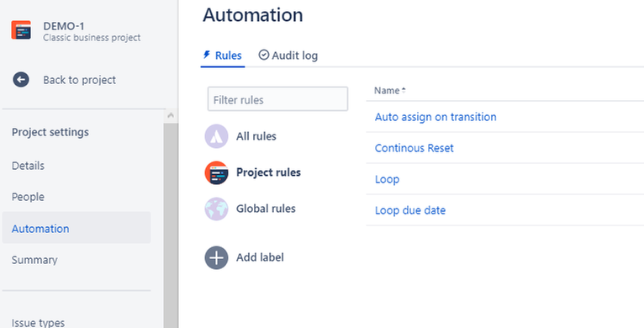This screenshot has height=328, width=644.
Task: Click the Project settings heading
Action: pyautogui.click(x=50, y=132)
